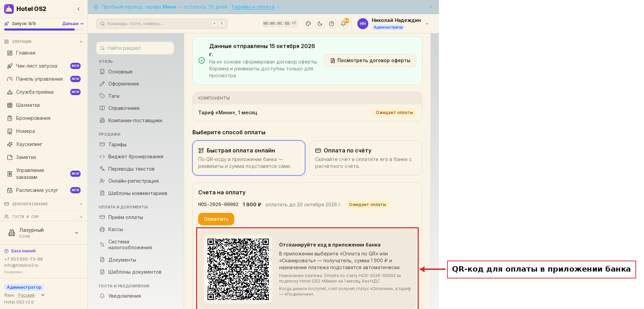Collapse sidebar with chevron button
Viewport: 644px width, 309px height.
point(79,9)
